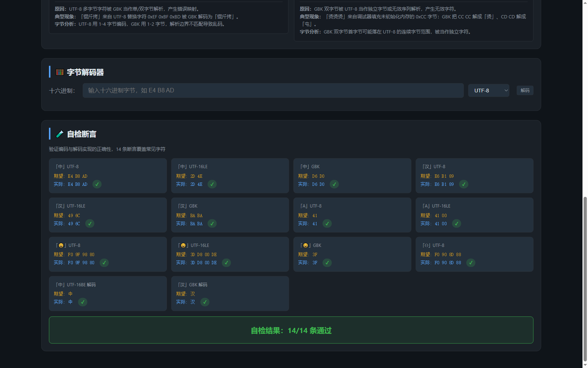This screenshot has width=588, height=368.
Task: Click actual bytes F0 9F 98 80
Action: tap(81, 263)
